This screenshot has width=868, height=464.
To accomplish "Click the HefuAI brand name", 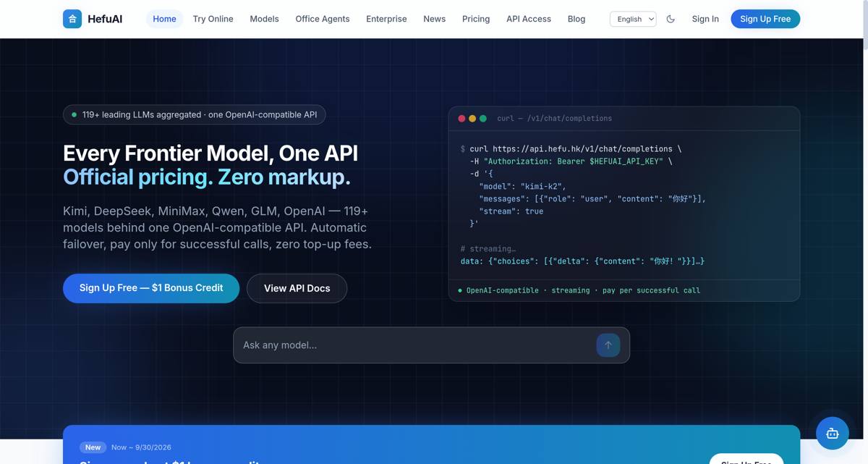I will coord(105,19).
